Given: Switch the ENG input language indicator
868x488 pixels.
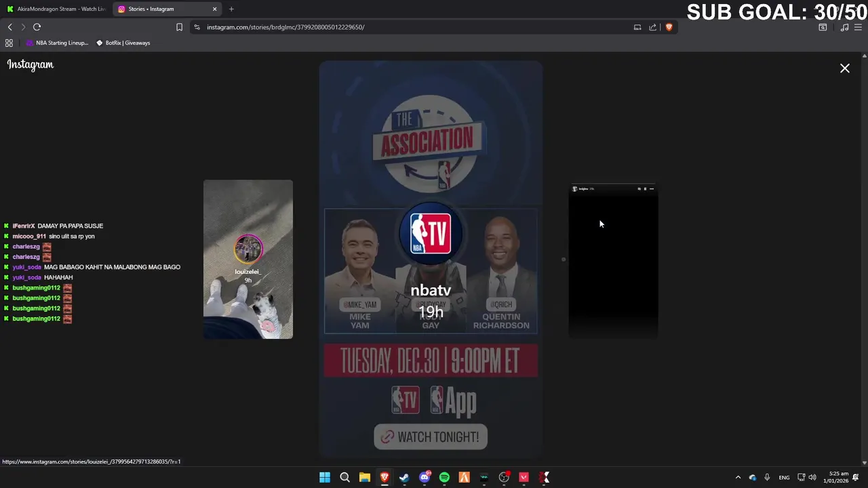Looking at the screenshot, I should [x=784, y=477].
